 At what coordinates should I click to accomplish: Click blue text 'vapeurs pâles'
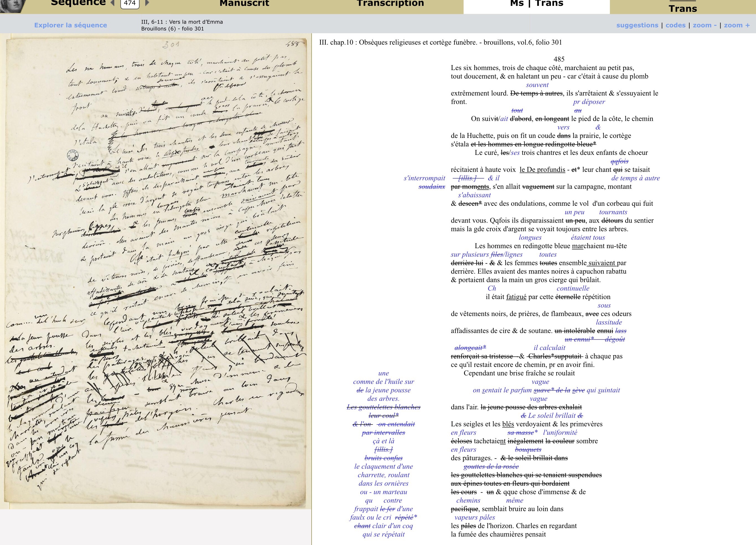[x=475, y=517]
